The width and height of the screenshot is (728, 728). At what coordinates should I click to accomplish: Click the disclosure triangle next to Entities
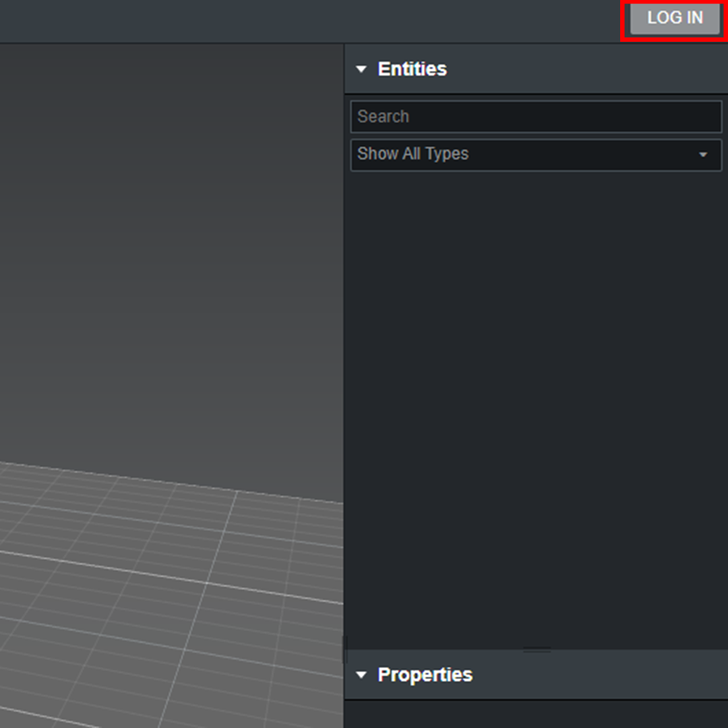click(x=362, y=69)
